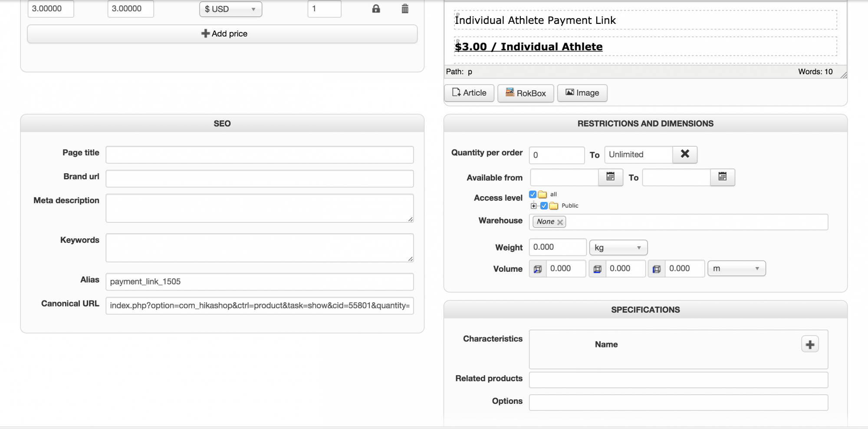Click the Restrictions and Dimensions header

pyautogui.click(x=645, y=124)
